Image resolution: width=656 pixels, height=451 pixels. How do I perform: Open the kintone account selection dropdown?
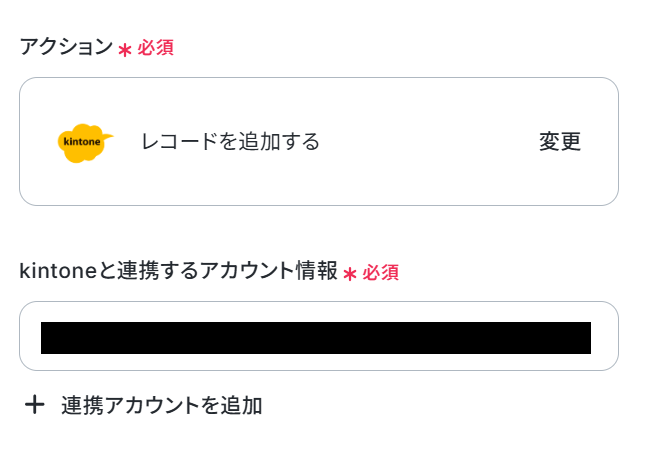tap(318, 336)
